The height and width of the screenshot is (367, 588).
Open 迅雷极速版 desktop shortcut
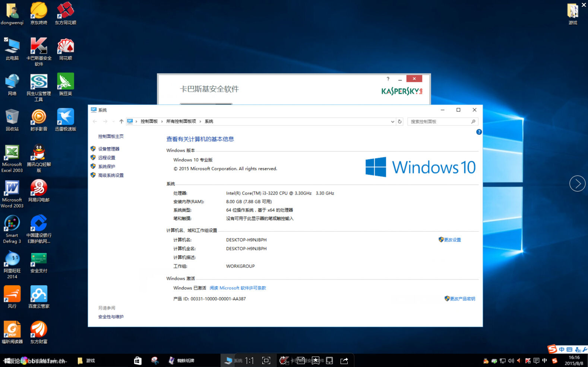66,120
